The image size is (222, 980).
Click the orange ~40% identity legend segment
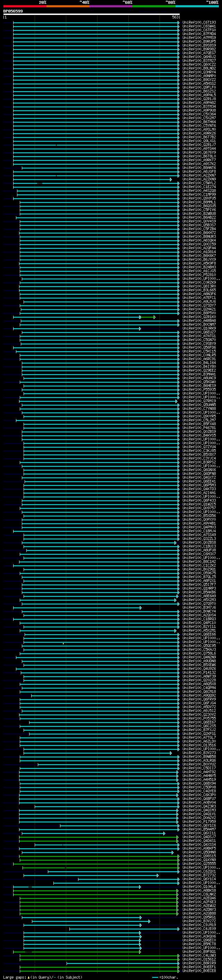pyautogui.click(x=68, y=7)
